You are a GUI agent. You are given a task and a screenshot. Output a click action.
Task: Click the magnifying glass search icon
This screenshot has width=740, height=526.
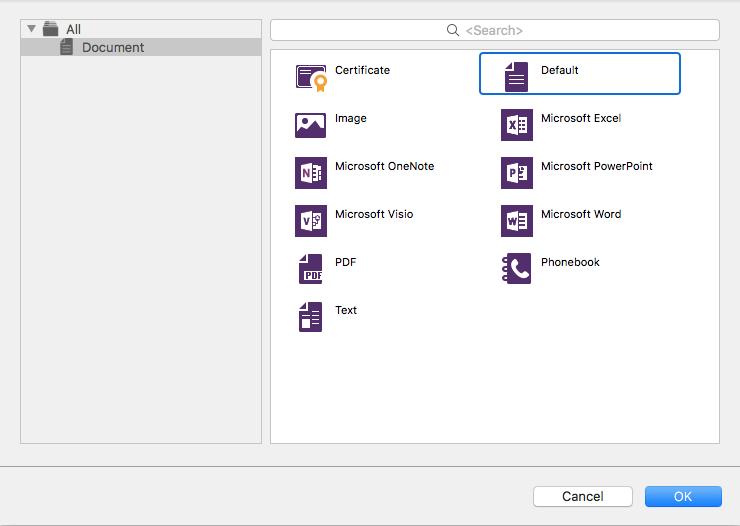point(453,30)
